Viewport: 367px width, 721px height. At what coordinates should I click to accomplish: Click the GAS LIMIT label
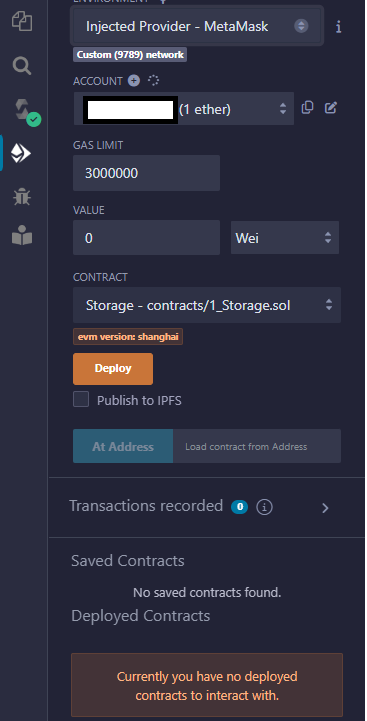[x=98, y=145]
